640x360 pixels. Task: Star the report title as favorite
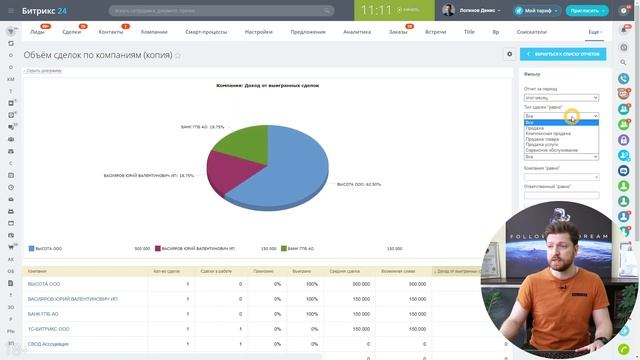(178, 56)
